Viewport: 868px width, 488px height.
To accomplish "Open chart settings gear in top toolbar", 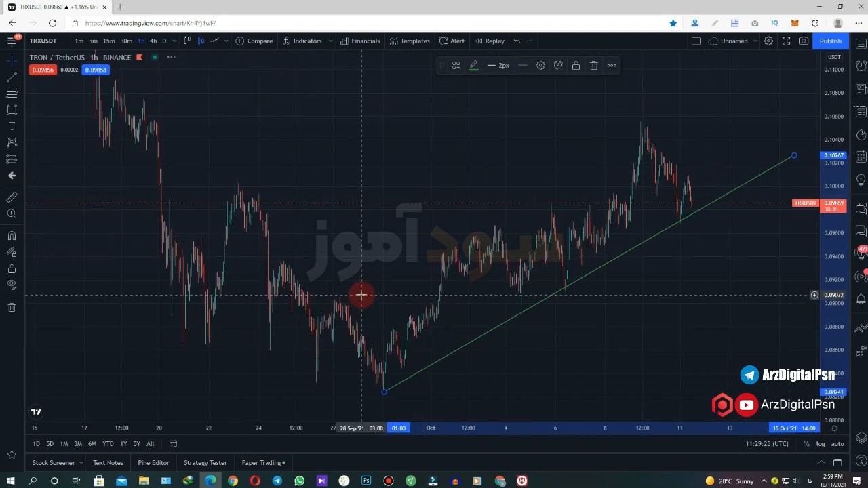I will pos(768,41).
